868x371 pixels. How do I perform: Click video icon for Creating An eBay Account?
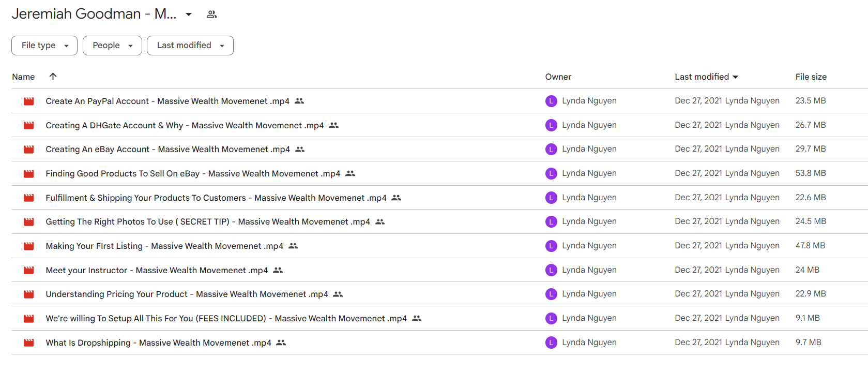[x=29, y=150]
